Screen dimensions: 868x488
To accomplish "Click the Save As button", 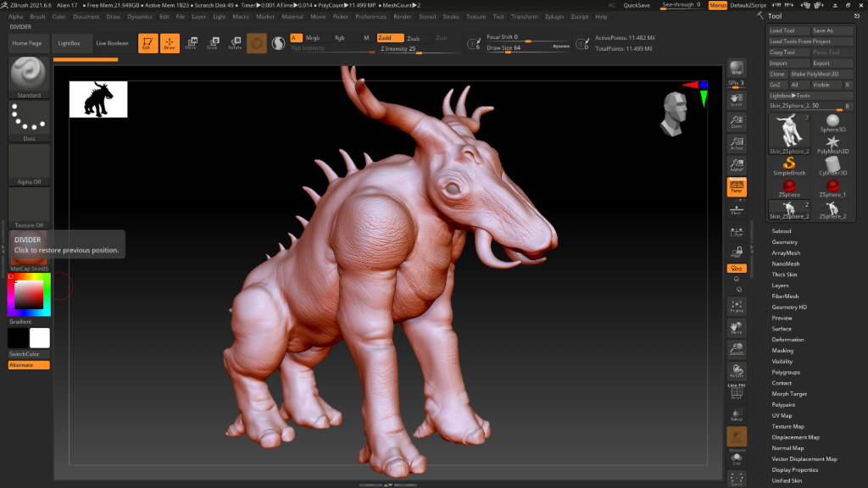I will coord(832,30).
